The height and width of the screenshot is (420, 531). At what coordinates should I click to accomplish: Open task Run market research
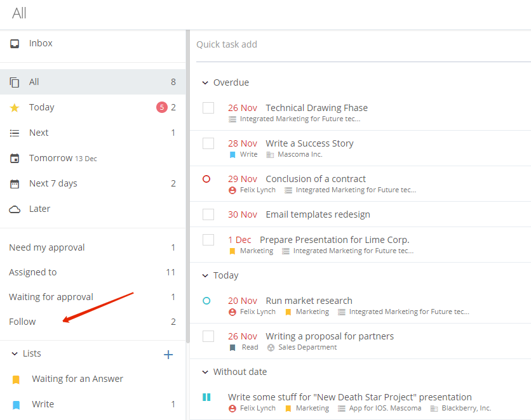point(309,301)
